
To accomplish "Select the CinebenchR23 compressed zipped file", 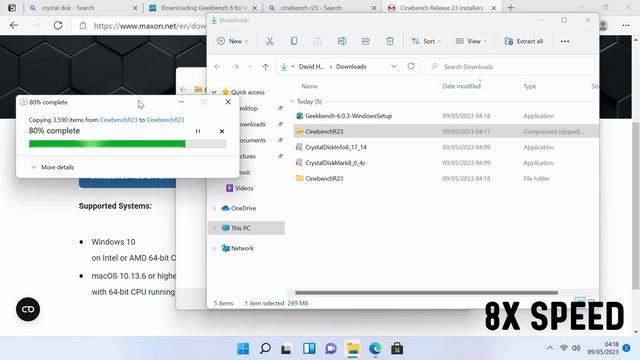I will pyautogui.click(x=445, y=131).
